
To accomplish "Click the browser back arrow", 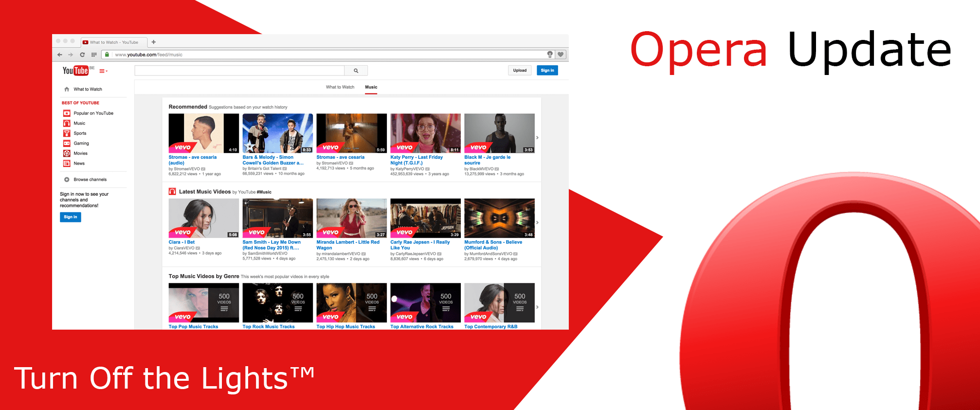I will tap(60, 55).
